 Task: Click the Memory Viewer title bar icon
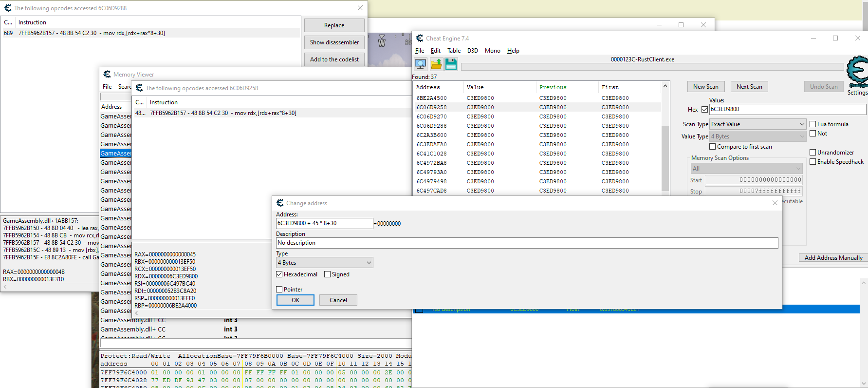point(107,74)
